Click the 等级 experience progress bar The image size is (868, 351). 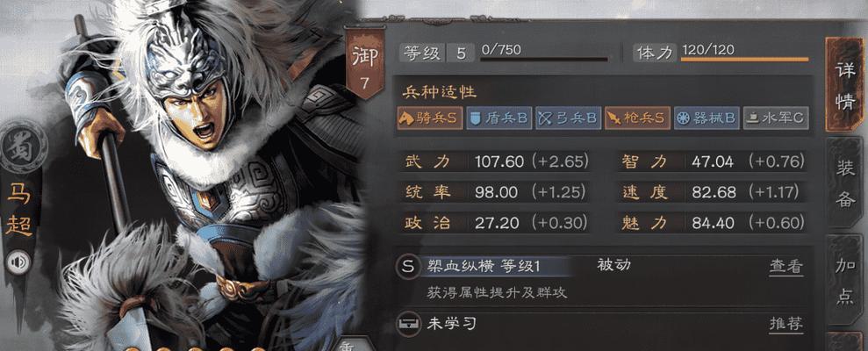pyautogui.click(x=543, y=59)
